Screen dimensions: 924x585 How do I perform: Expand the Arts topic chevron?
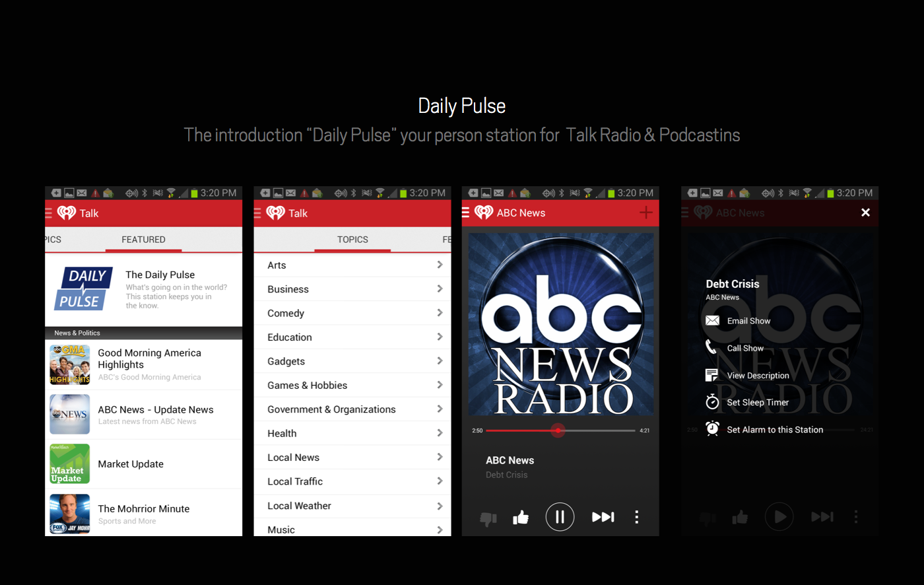(440, 265)
